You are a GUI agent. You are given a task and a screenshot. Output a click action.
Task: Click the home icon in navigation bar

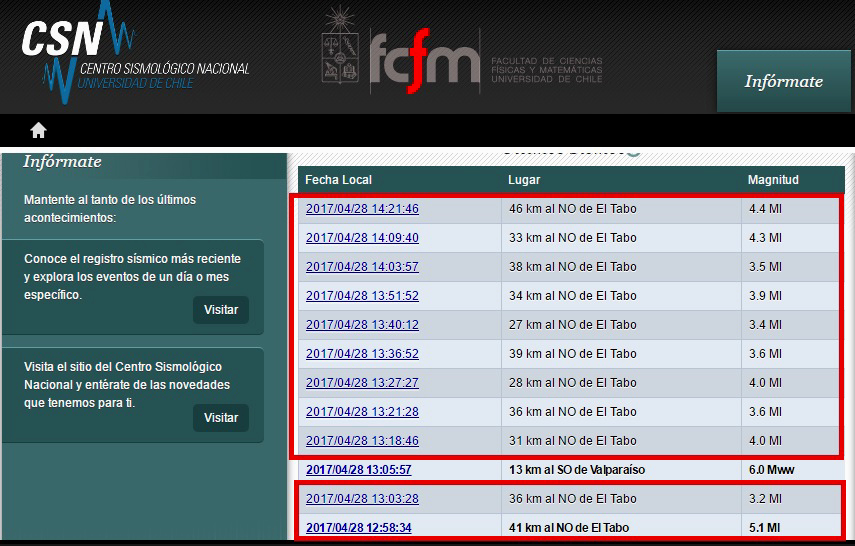point(38,130)
